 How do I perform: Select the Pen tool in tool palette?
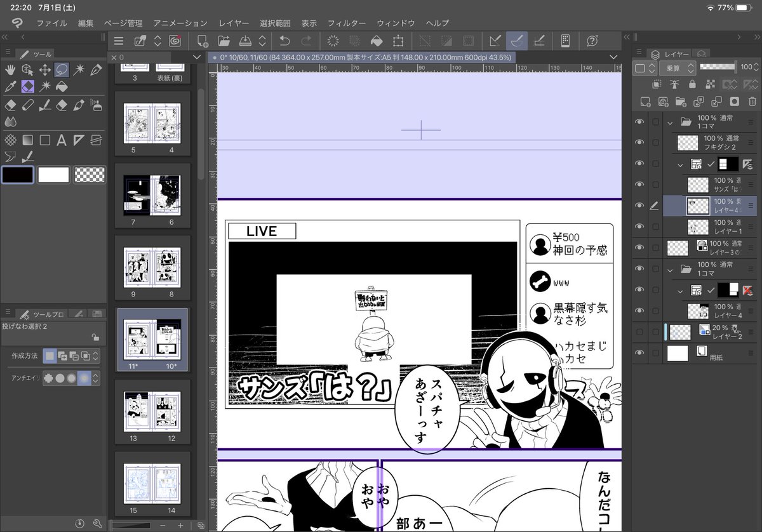point(96,70)
